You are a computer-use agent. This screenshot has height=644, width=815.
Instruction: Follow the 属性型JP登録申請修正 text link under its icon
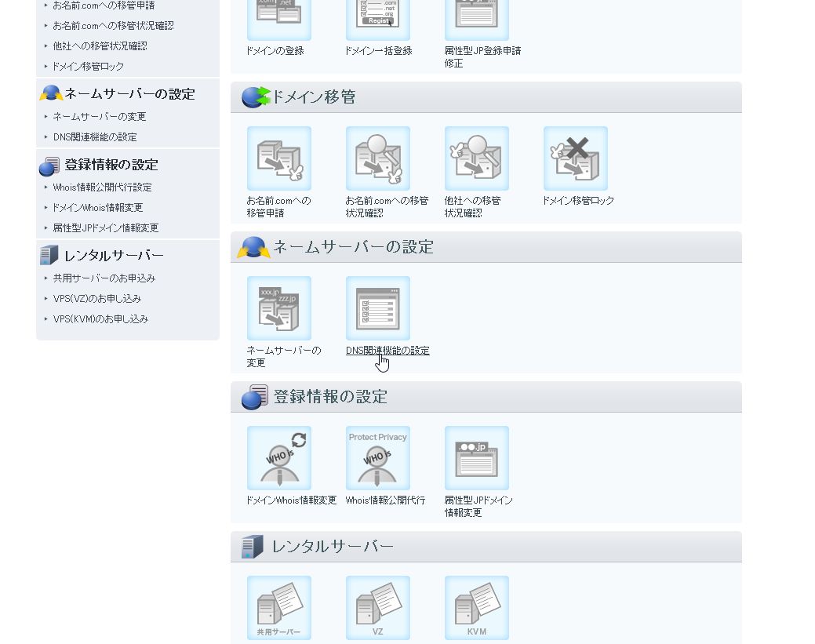(482, 57)
